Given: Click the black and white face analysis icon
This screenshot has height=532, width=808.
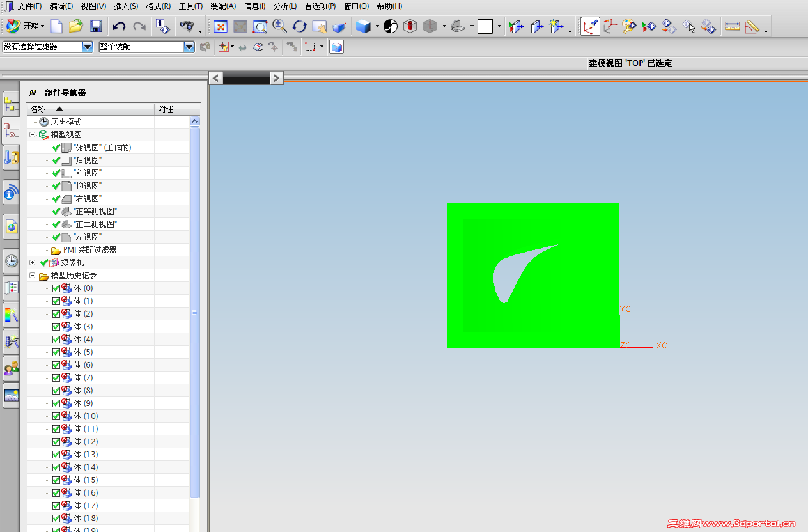Looking at the screenshot, I should (390, 26).
